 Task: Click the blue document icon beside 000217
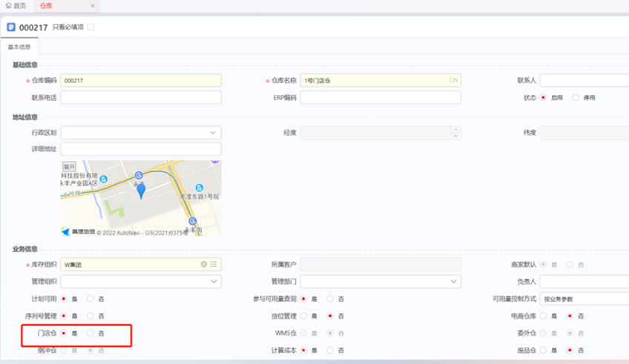coord(11,27)
